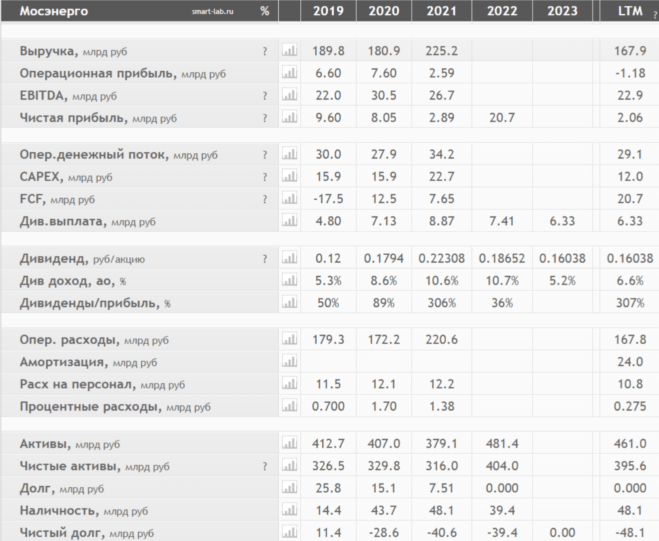Viewport: 659px width, 541px height.
Task: Click Дивиденды/прибыль LTM value 307%
Action: 630,303
